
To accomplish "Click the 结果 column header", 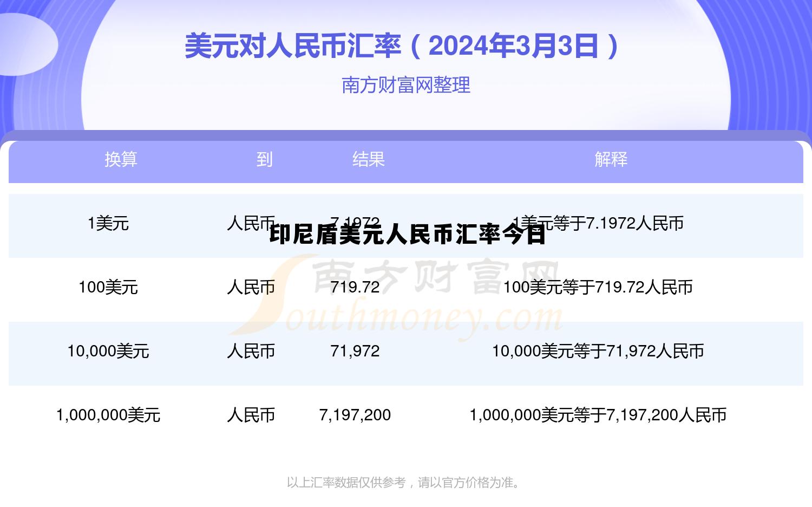I will pyautogui.click(x=370, y=159).
